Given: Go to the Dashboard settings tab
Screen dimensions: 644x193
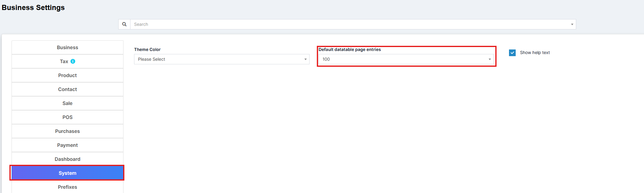Looking at the screenshot, I should click(68, 159).
